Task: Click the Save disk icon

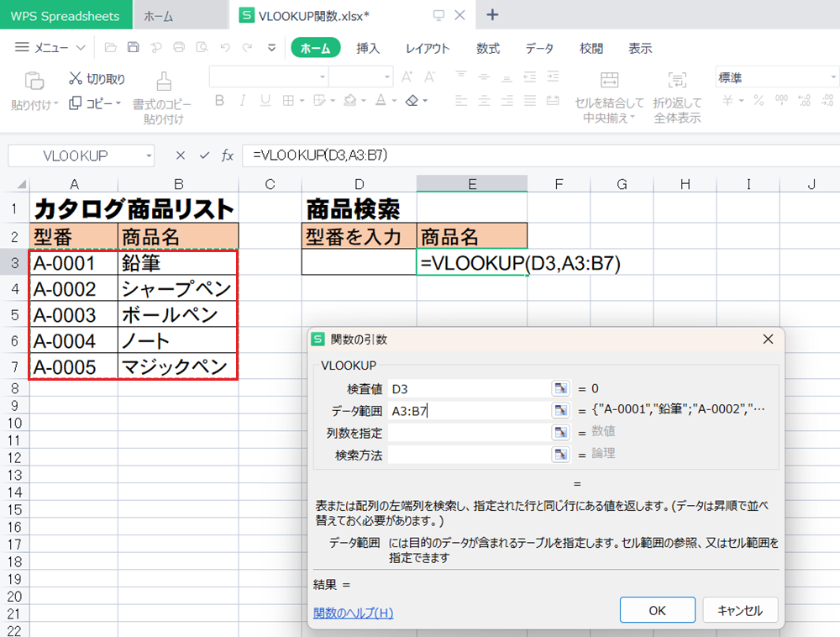Action: pyautogui.click(x=133, y=48)
